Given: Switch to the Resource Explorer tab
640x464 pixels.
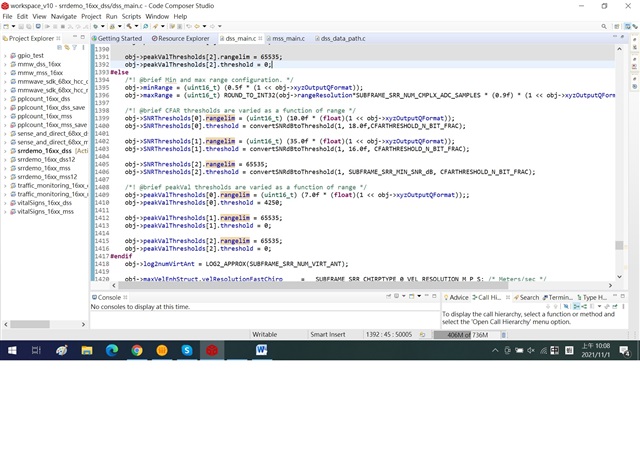Looking at the screenshot, I should click(x=180, y=38).
